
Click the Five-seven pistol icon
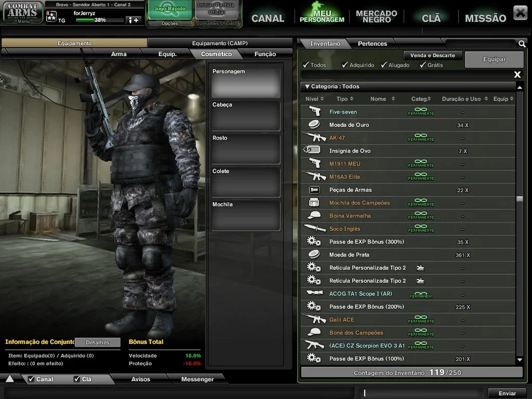point(315,111)
